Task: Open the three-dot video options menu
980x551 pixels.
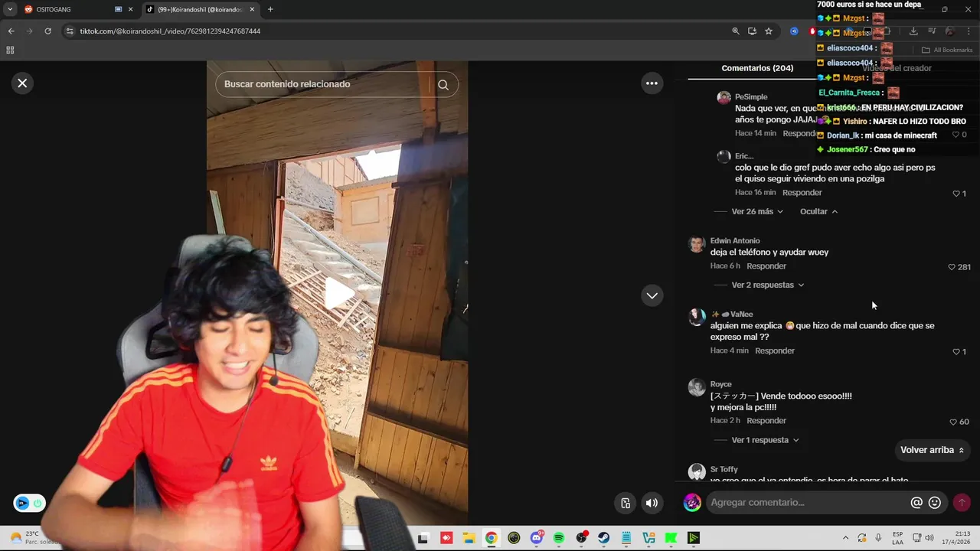Action: point(652,83)
